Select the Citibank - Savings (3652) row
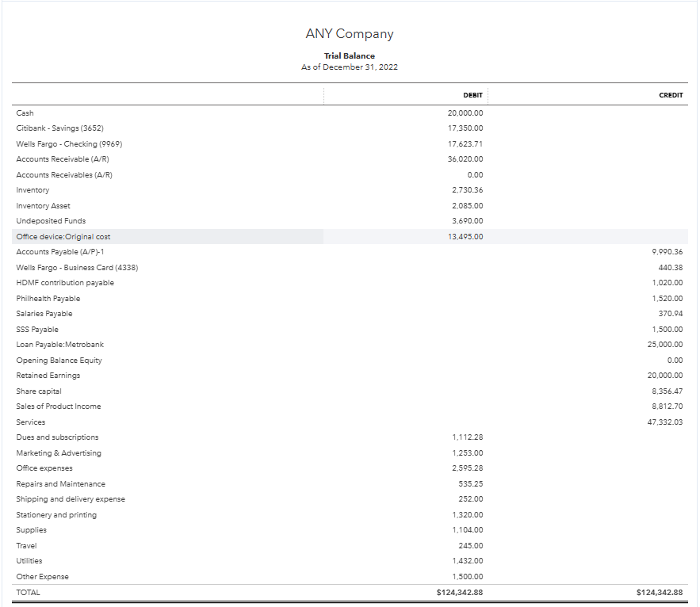Screen dimensions: 700x607 click(350, 128)
